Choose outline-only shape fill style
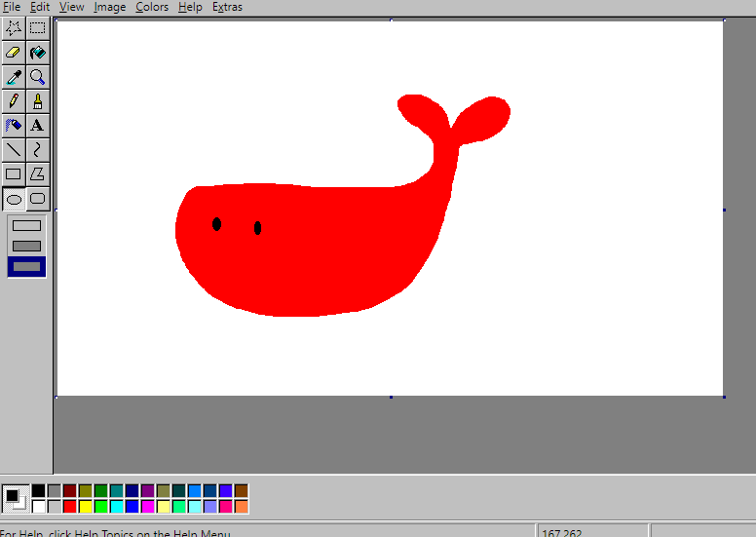The image size is (756, 537). point(26,225)
